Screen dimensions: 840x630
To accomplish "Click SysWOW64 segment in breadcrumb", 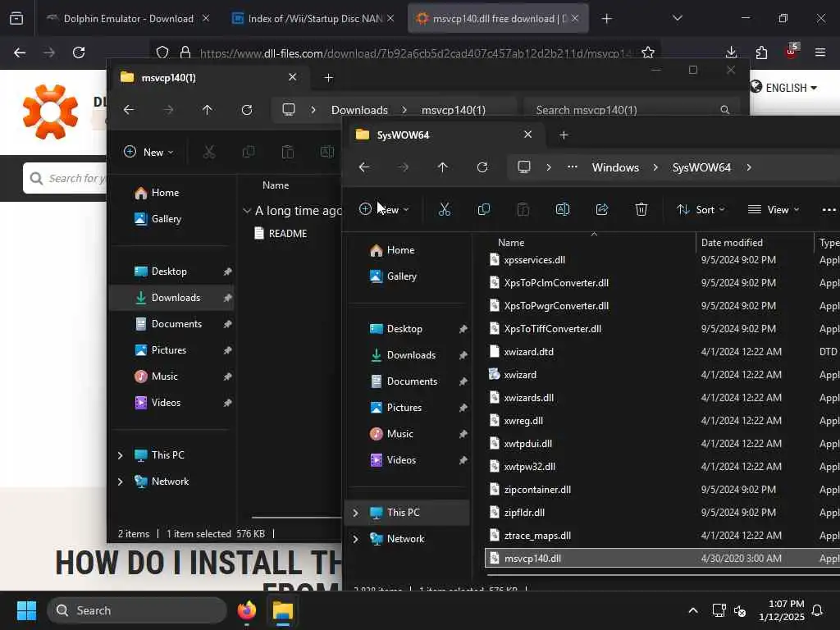I will (x=701, y=167).
